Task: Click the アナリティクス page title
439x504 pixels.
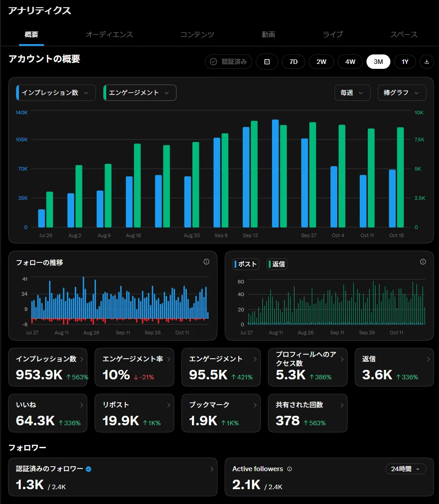Action: click(40, 11)
